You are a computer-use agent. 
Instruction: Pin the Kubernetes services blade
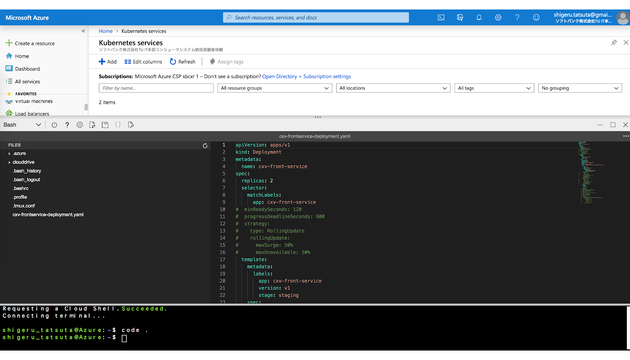pos(614,43)
